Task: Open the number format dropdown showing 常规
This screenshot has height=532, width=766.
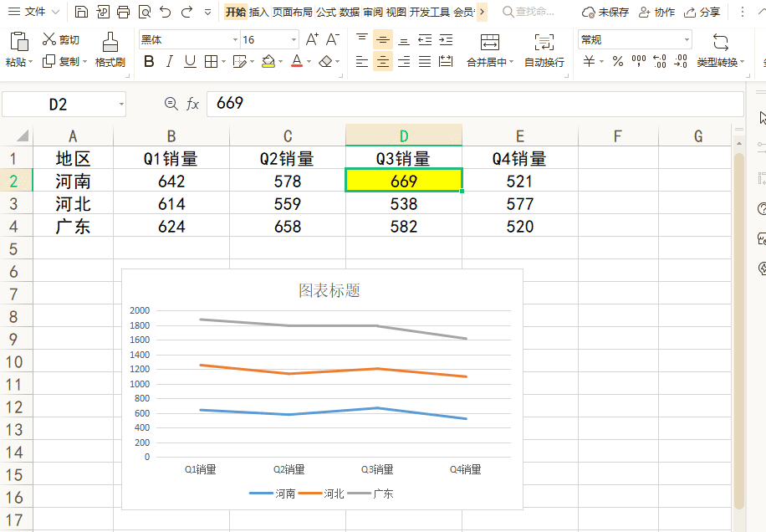Action: (x=687, y=39)
